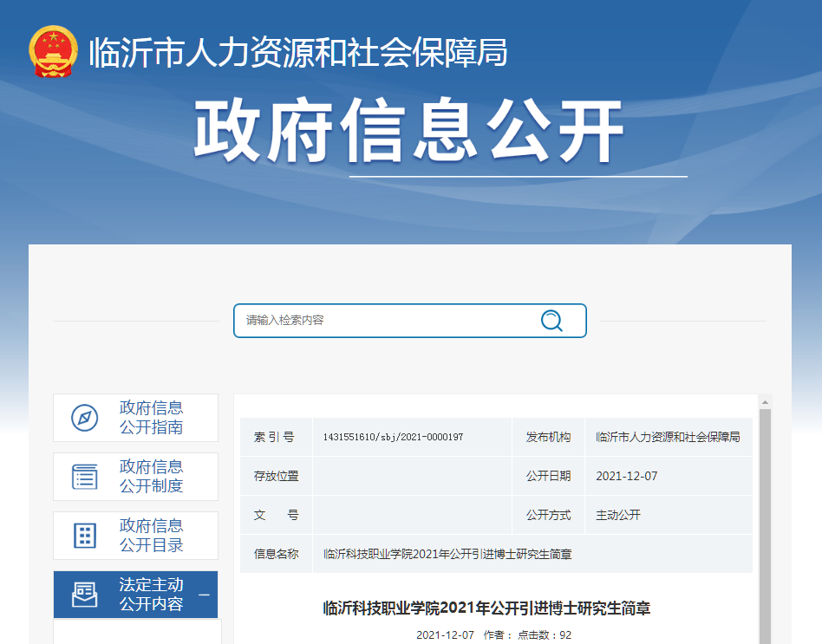822x644 pixels.
Task: Click the 政府信息公开 banner heading
Action: click(408, 131)
